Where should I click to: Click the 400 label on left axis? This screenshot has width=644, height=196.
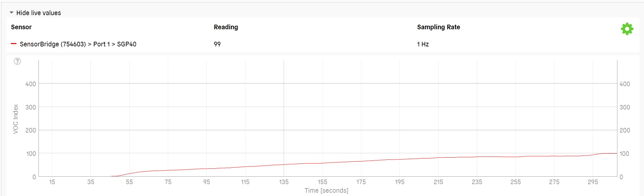tap(31, 84)
